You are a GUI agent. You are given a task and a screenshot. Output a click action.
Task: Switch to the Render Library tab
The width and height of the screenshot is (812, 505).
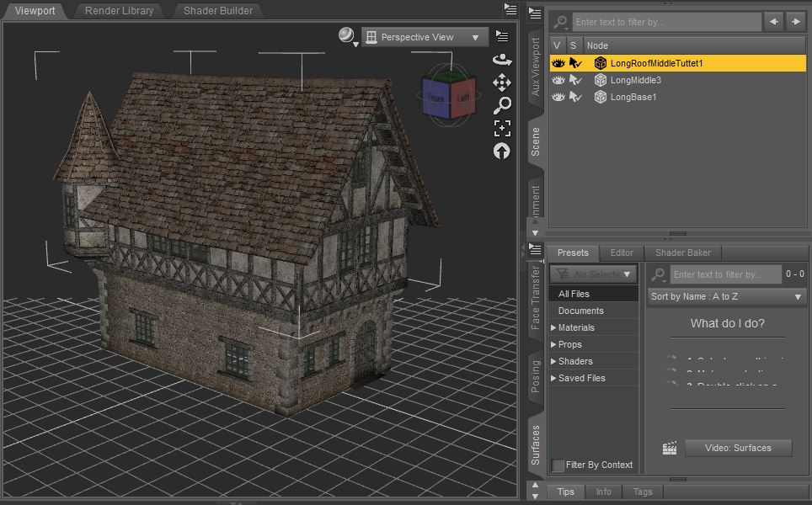tap(118, 11)
